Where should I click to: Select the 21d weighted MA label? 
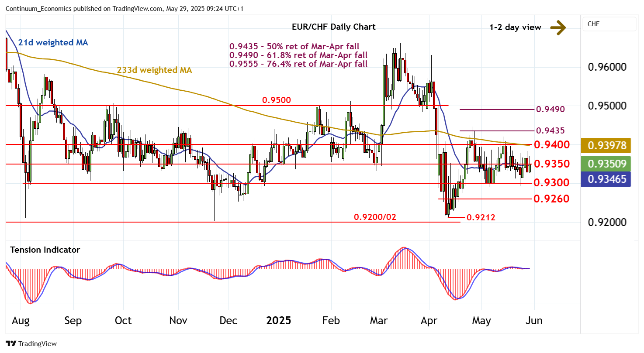pos(53,43)
